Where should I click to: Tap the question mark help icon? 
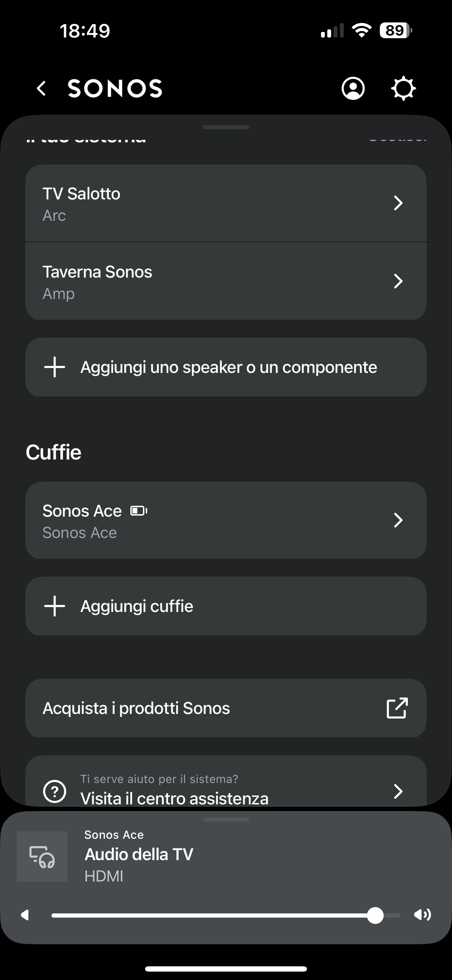pos(55,791)
